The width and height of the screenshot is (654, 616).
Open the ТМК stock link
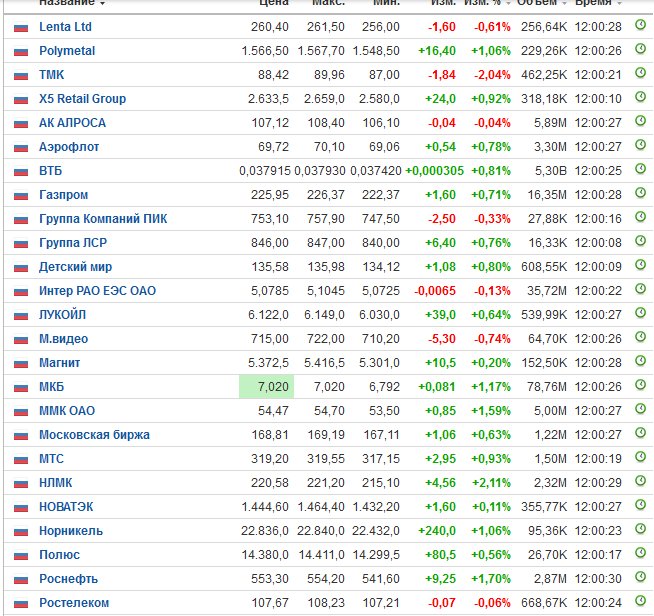[52, 75]
